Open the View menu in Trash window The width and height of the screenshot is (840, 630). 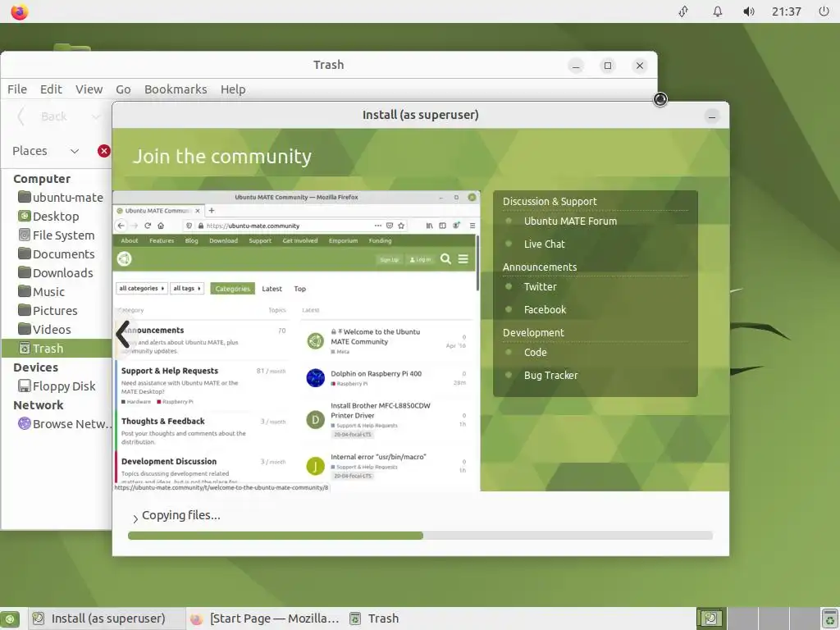click(x=89, y=89)
